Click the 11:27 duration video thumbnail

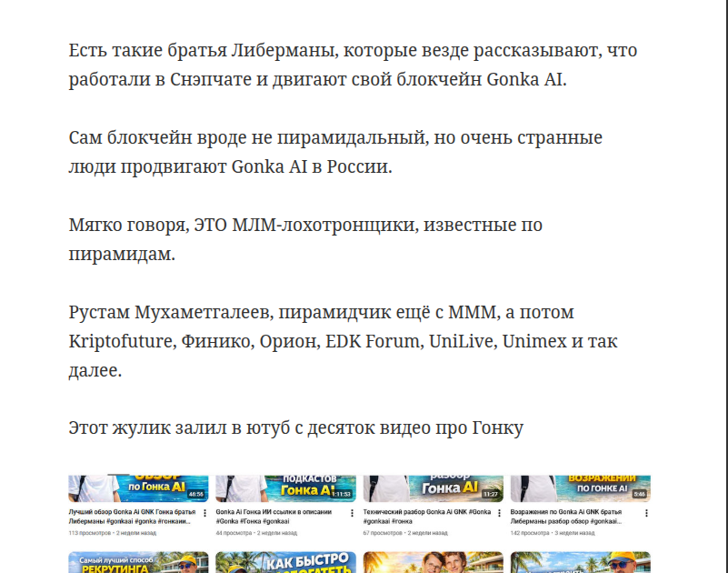[433, 488]
